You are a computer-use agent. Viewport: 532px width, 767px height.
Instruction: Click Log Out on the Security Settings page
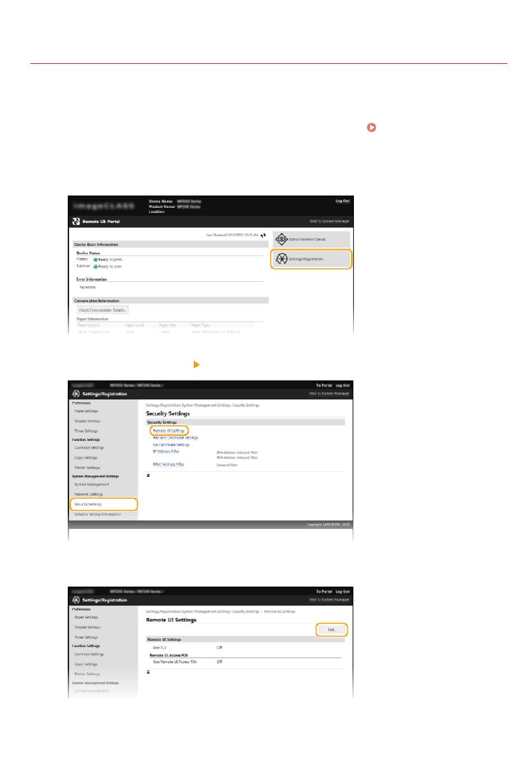click(343, 385)
